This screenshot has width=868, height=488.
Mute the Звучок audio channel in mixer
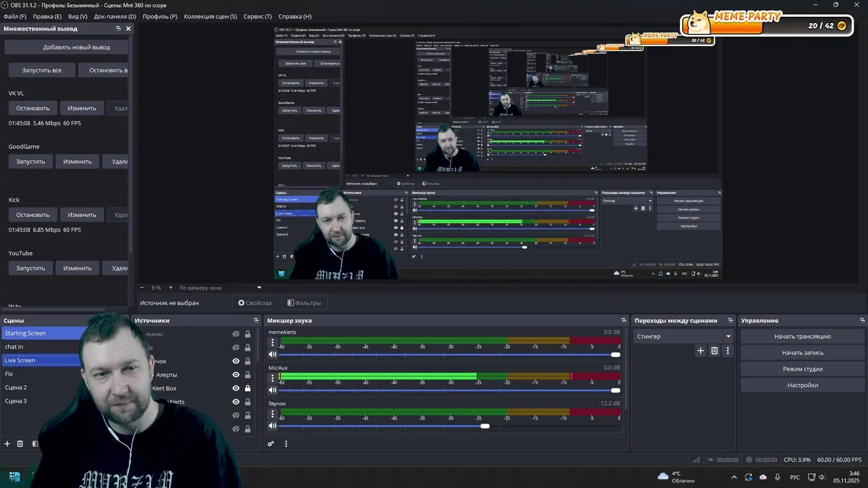(x=273, y=426)
